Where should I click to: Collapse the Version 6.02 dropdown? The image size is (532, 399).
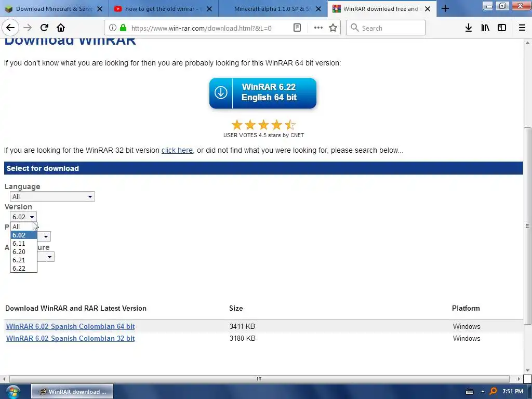[x=23, y=217]
